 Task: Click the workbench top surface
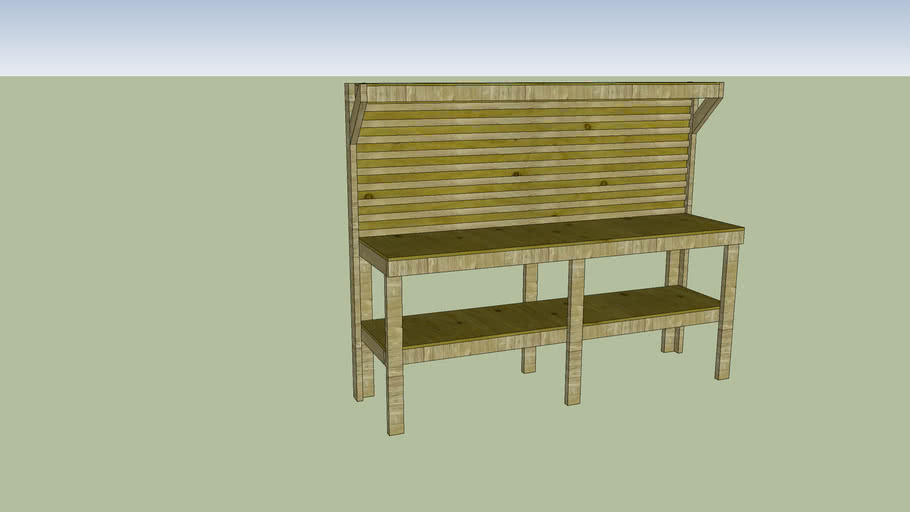click(550, 239)
